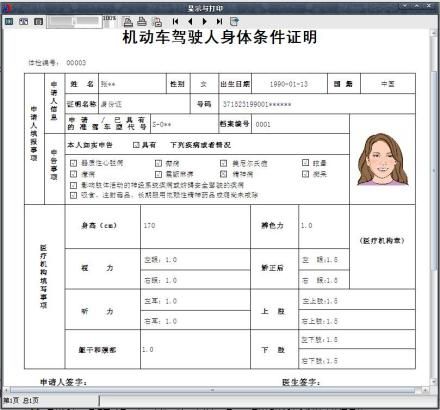Viewport: 440px width, 410px height.
Task: Click the horizontal scrollbar at bottom
Action: pyautogui.click(x=212, y=390)
